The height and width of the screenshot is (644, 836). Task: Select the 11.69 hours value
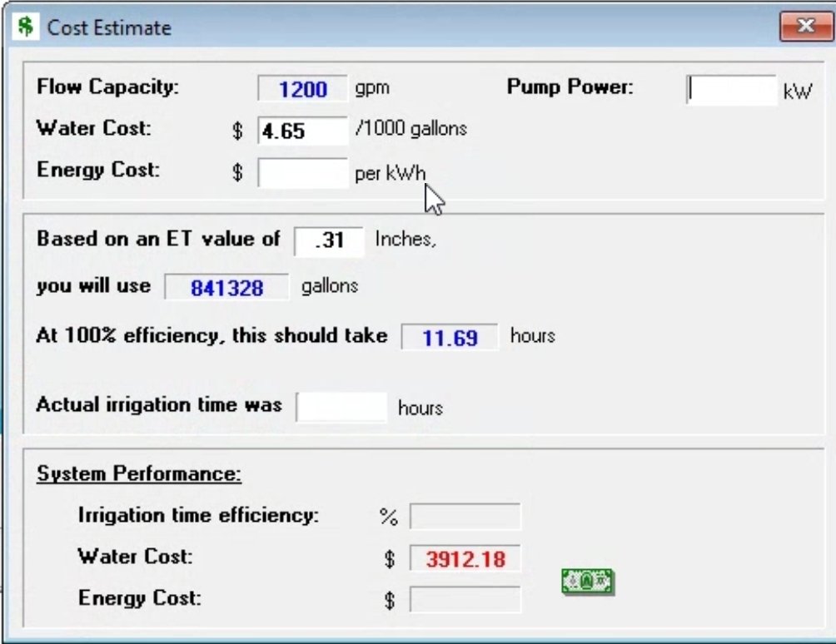pyautogui.click(x=450, y=337)
